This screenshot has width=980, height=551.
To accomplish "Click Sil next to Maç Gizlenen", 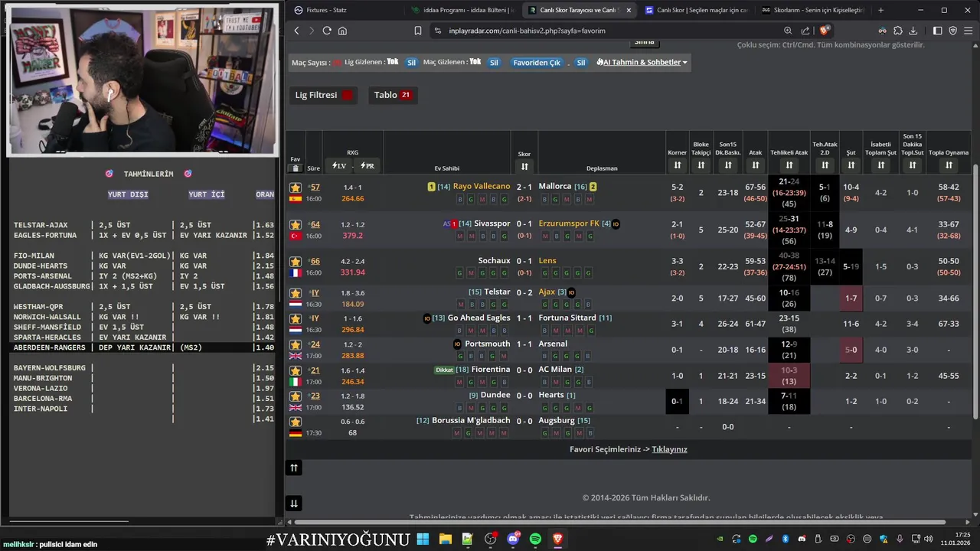I will coord(494,63).
